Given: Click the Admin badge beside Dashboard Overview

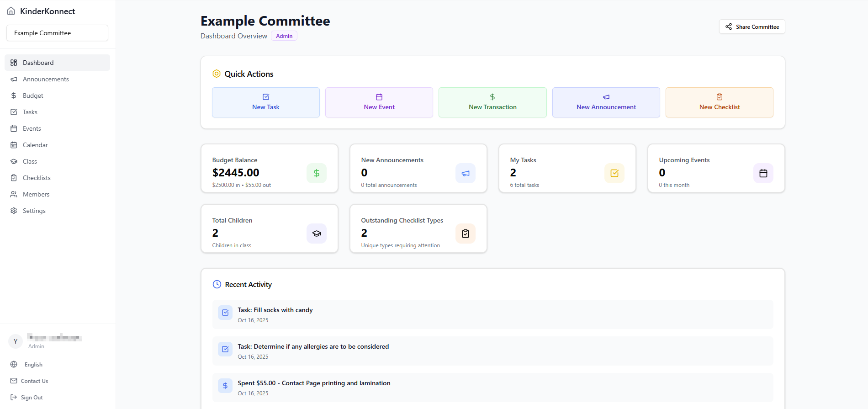Looking at the screenshot, I should [284, 36].
